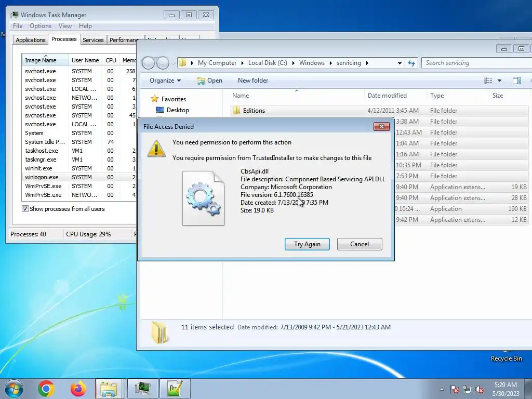The image size is (532, 399).
Task: Switch to the Applications tab
Action: pos(31,40)
